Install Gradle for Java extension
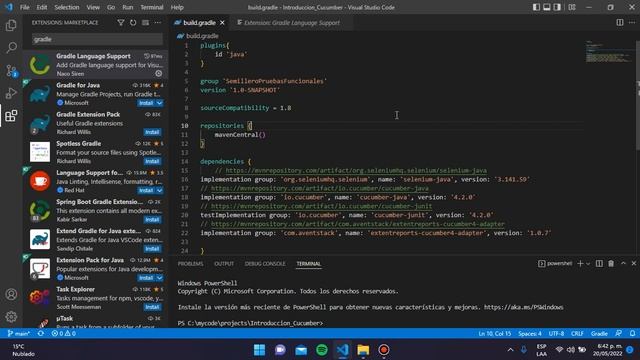 click(x=146, y=103)
